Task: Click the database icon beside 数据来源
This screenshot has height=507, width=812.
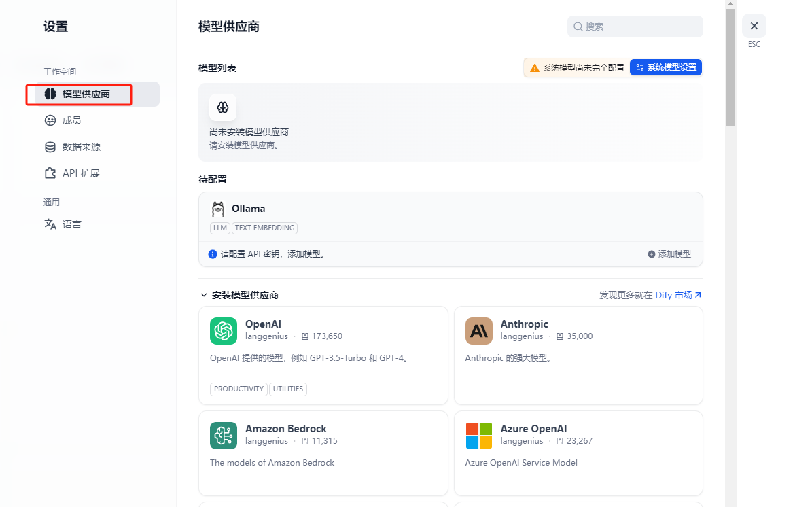Action: pyautogui.click(x=50, y=147)
